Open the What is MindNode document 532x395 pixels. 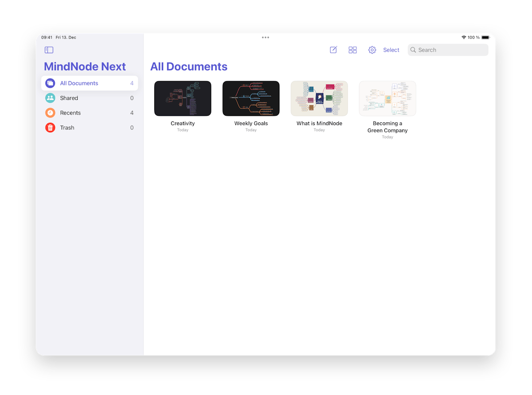[x=319, y=98]
